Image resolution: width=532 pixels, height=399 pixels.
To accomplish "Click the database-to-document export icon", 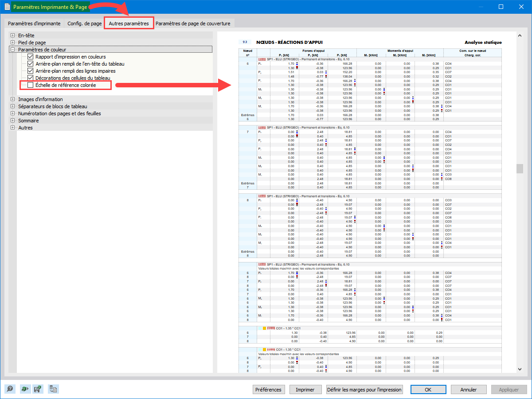I will 53,389.
